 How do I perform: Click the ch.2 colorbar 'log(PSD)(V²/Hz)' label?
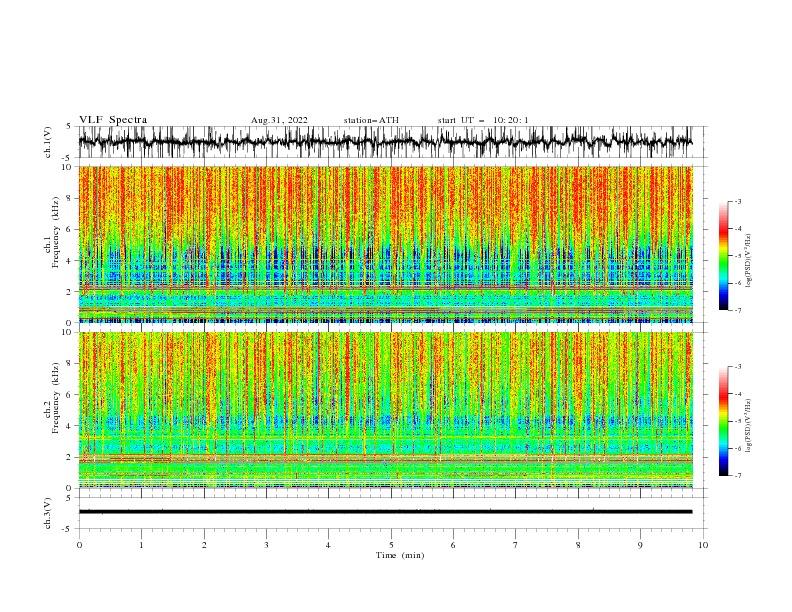click(x=748, y=425)
